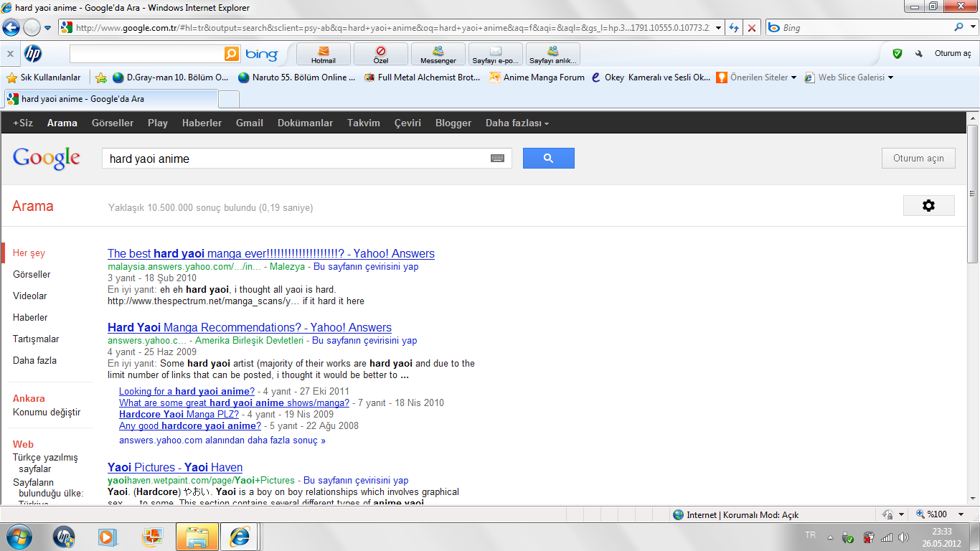Open Messenger from the toolbar
The height and width of the screenshot is (551, 980).
[438, 55]
